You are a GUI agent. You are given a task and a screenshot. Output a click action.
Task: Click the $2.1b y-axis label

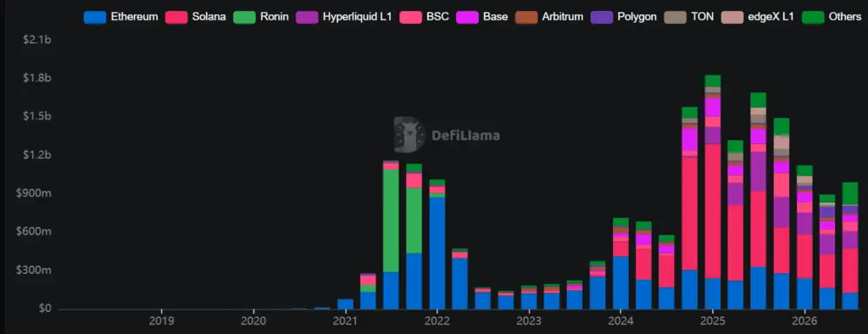coord(37,40)
